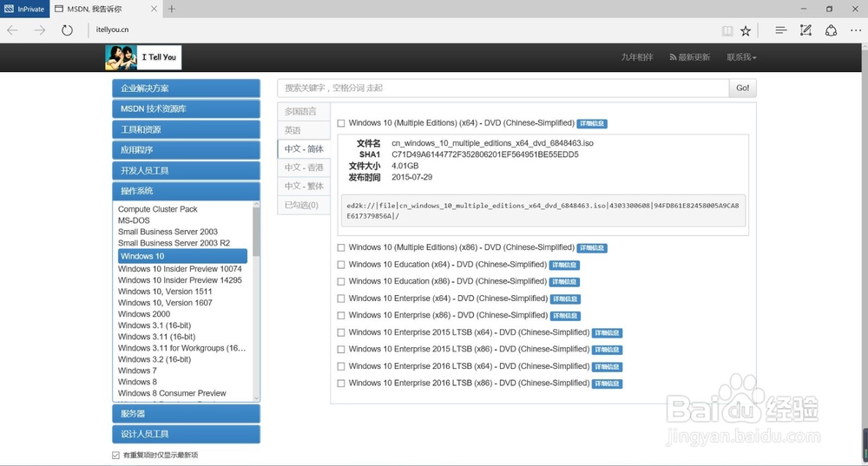Check Windows 10 Enterprise x86 checkbox
868x466 pixels.
341,316
